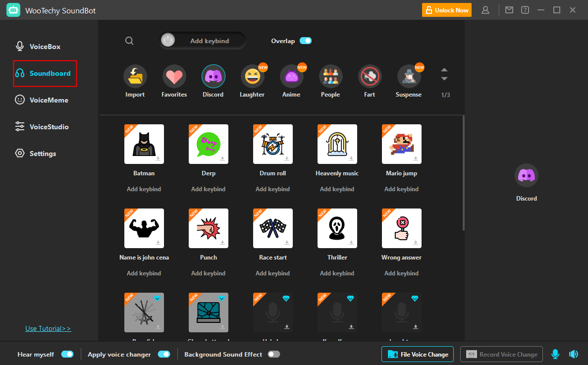Open the Favorites sound category
The width and height of the screenshot is (588, 365).
click(174, 76)
